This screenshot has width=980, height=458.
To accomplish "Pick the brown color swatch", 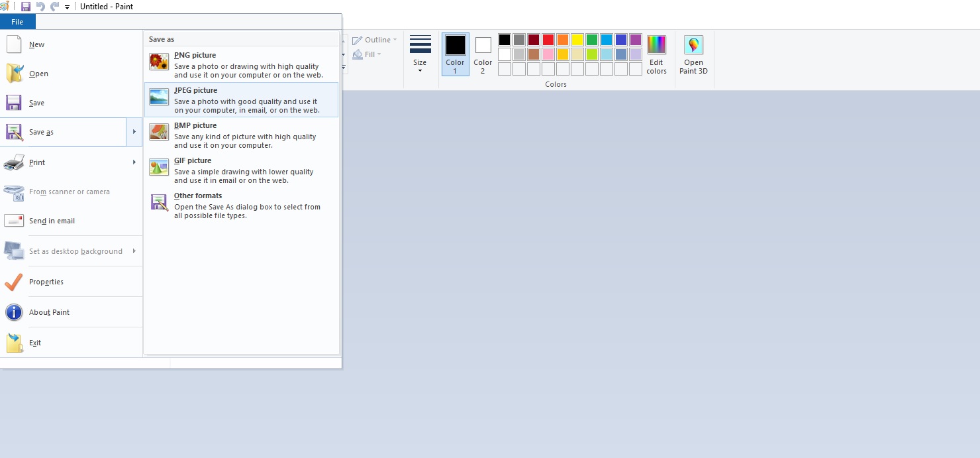I will 534,54.
